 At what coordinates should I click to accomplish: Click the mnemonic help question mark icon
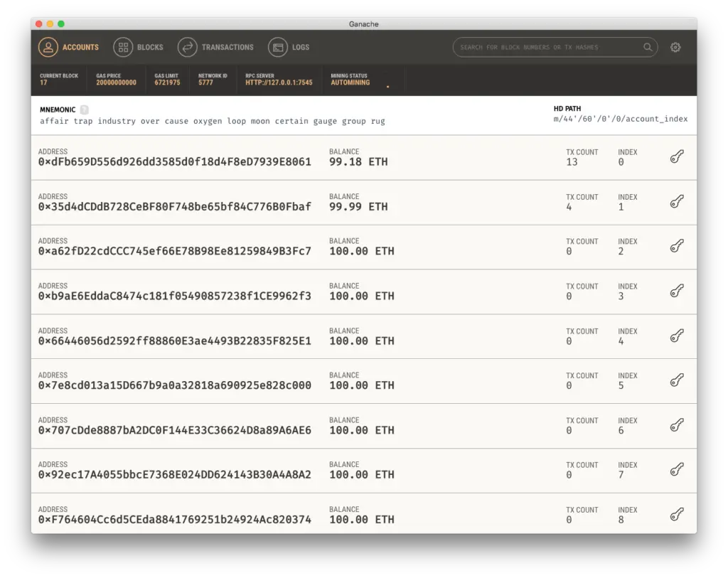pyautogui.click(x=84, y=109)
